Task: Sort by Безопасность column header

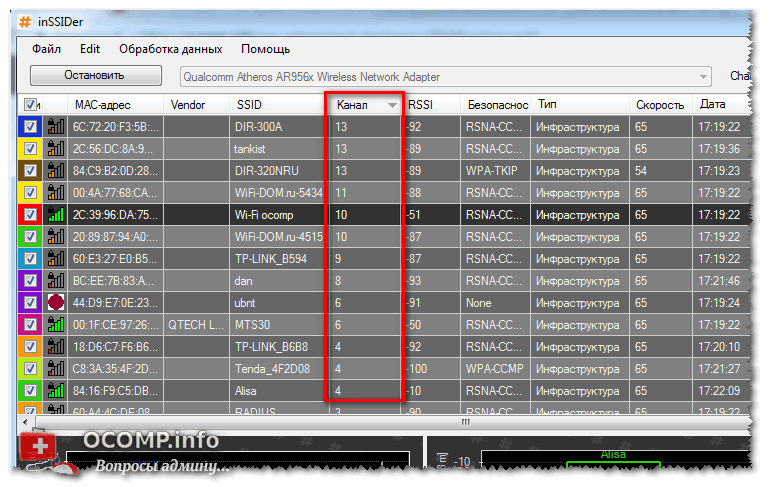Action: point(495,105)
